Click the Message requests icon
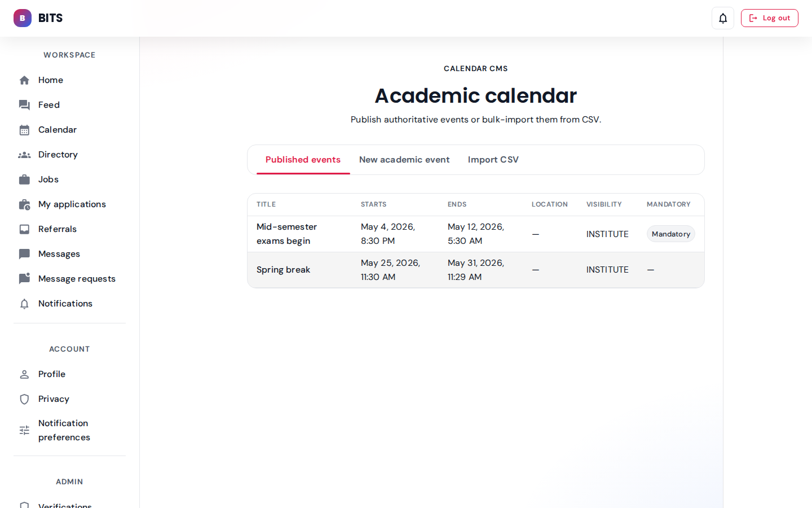Screen dimensions: 812x508 point(24,279)
